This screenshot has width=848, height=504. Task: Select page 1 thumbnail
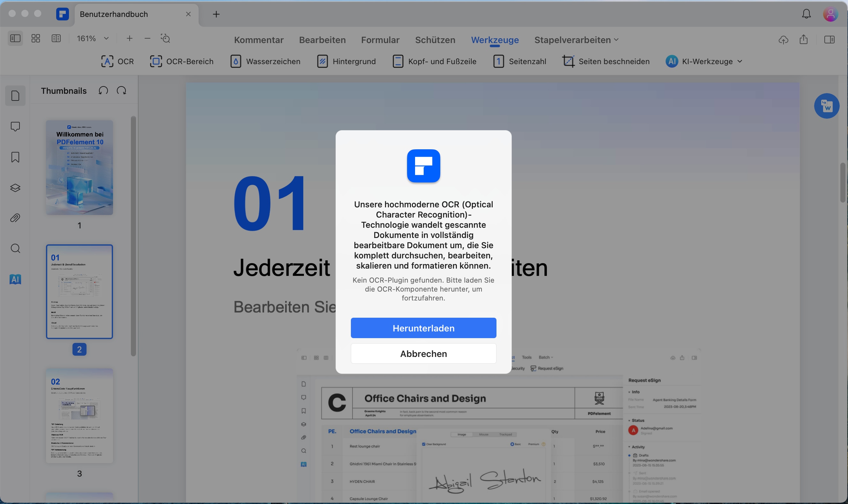point(79,167)
